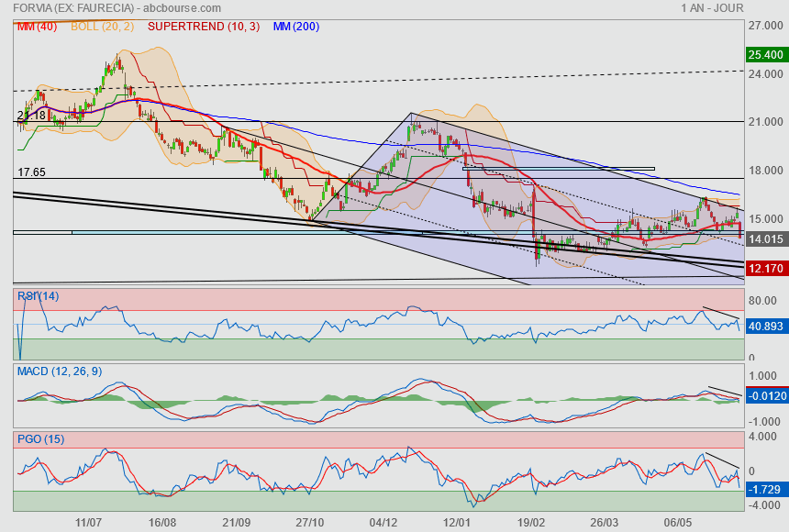
Task: Click the 27.000 price axis label
Action: [765, 26]
